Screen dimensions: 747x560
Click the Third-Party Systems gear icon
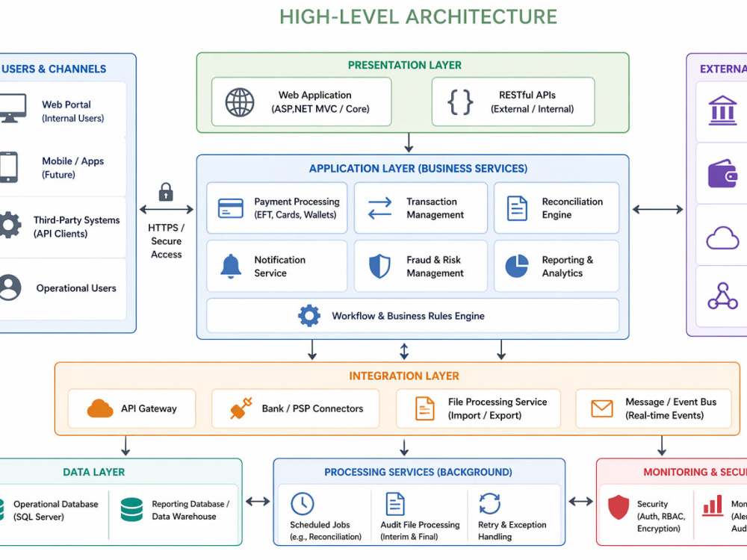tap(10, 225)
